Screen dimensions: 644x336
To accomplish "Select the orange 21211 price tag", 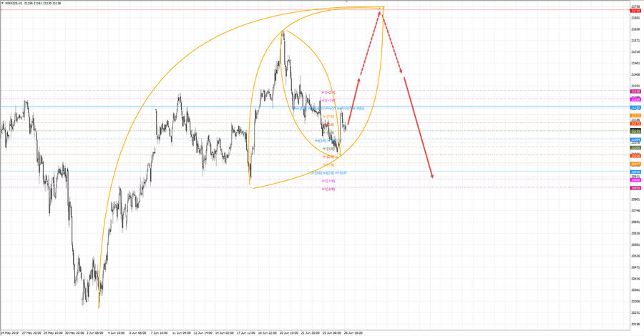I will click(635, 116).
